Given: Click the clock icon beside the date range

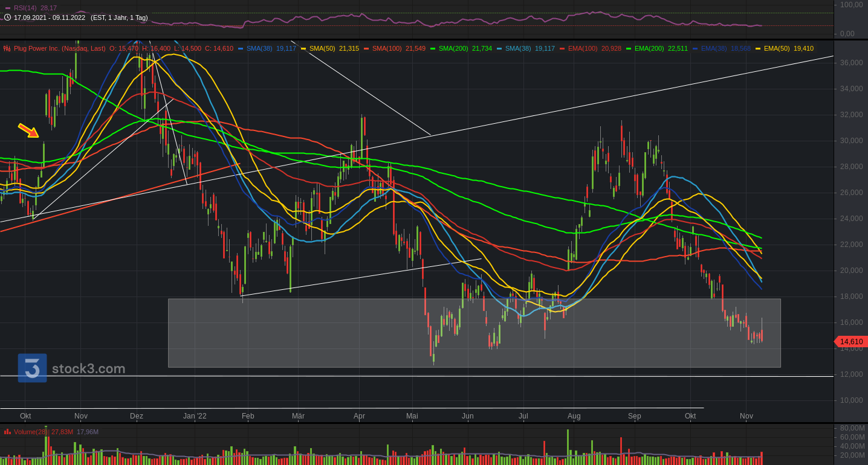Looking at the screenshot, I should coord(7,18).
